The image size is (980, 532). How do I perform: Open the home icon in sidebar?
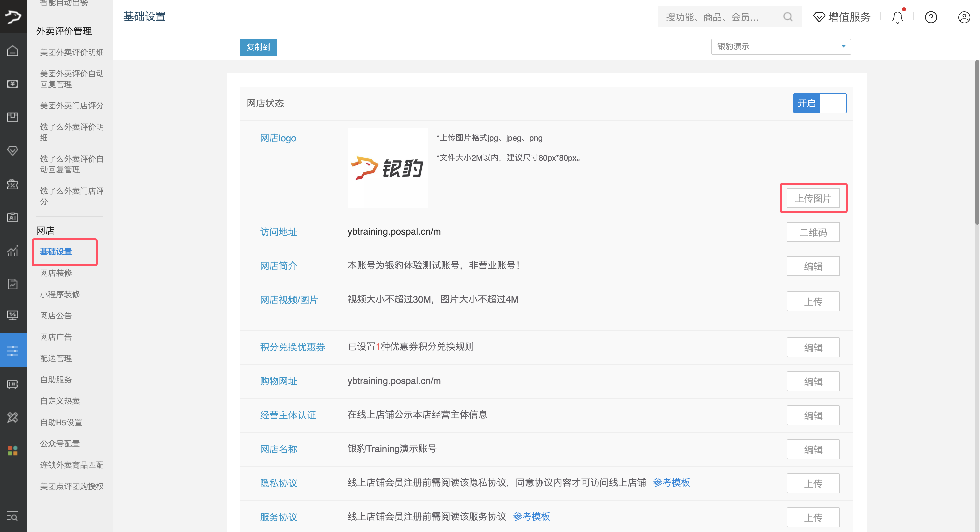[13, 51]
